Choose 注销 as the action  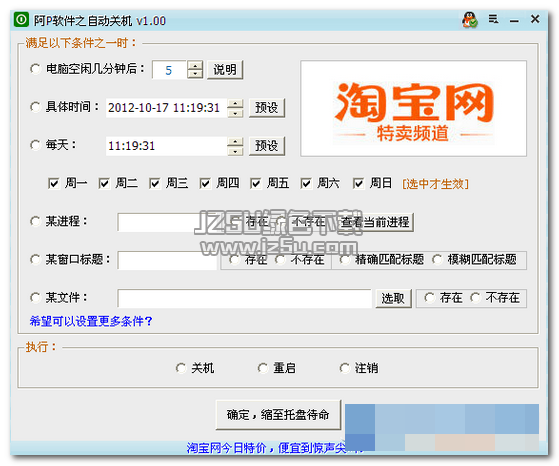pos(359,368)
